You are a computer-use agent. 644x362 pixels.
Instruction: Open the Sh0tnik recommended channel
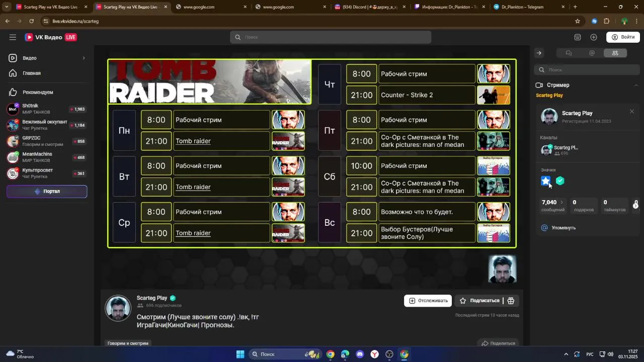46,109
